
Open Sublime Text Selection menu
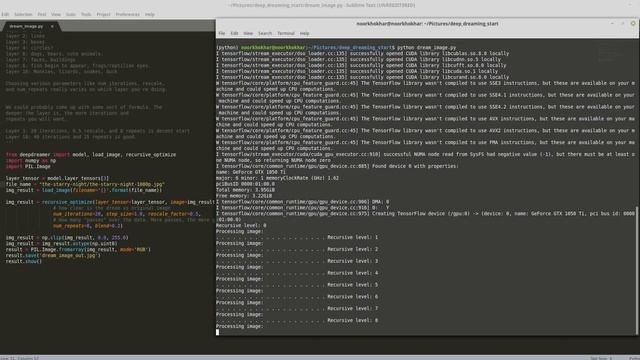tap(23, 14)
